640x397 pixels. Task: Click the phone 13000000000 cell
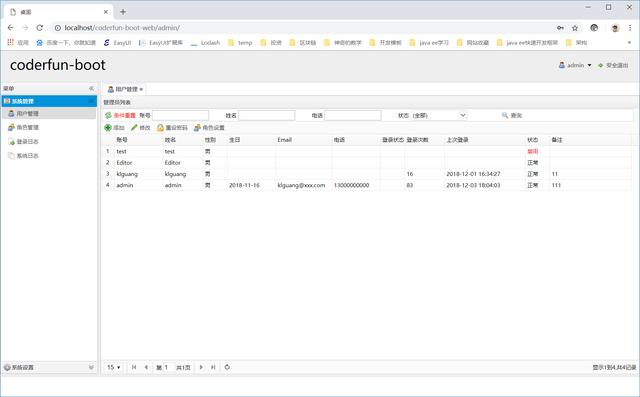point(351,185)
